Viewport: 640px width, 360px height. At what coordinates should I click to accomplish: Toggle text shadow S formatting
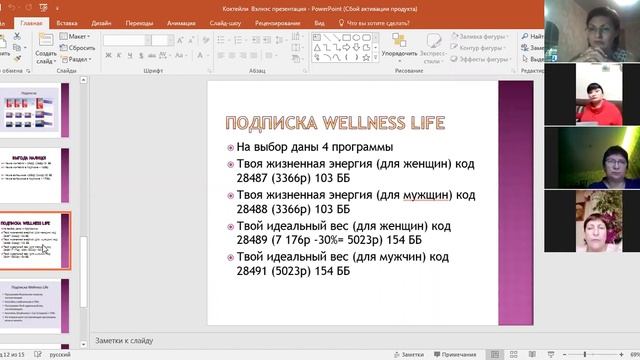[141, 56]
